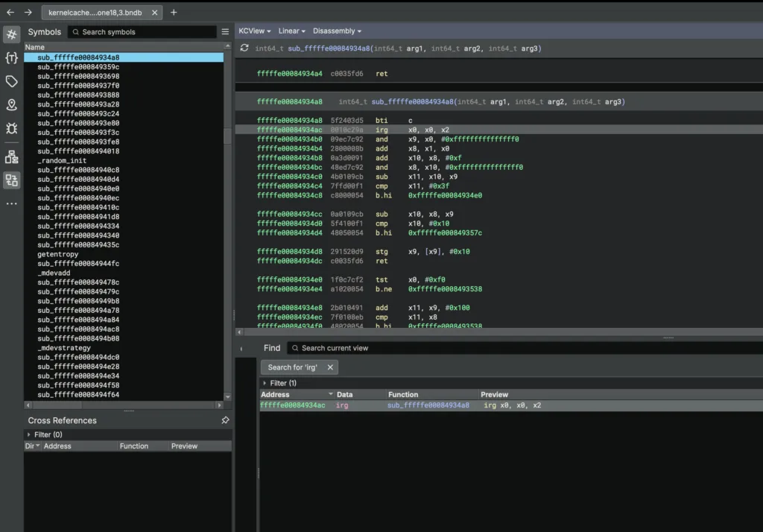The width and height of the screenshot is (763, 532).
Task: Click Function column in Cross References
Action: click(142, 446)
